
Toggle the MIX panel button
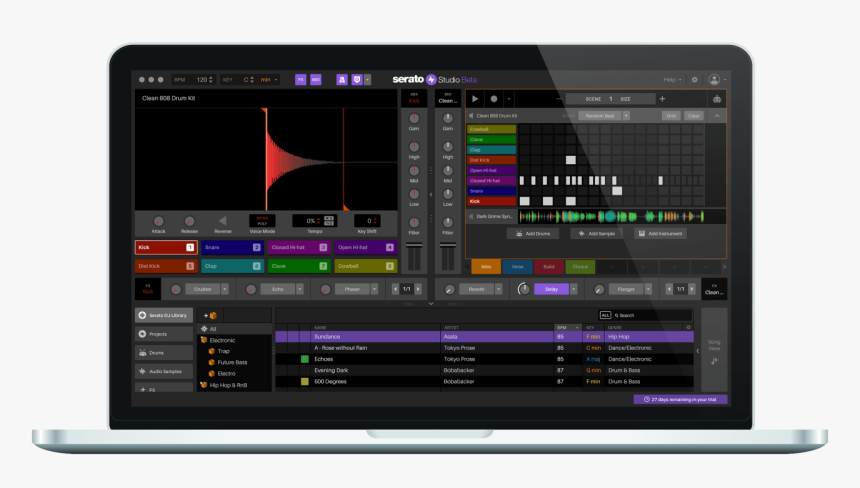click(316, 80)
